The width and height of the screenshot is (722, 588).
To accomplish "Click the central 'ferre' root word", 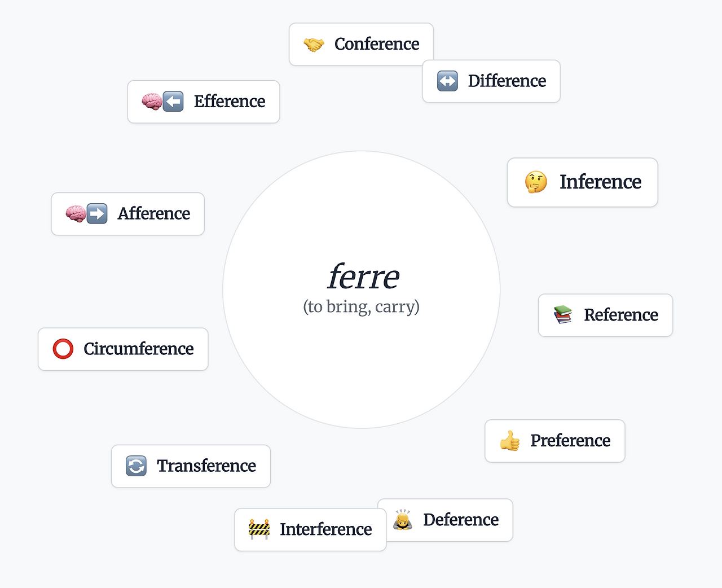I will pyautogui.click(x=363, y=277).
